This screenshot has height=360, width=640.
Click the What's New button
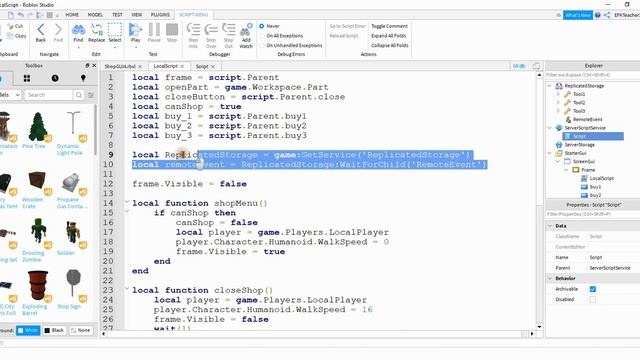tap(578, 15)
